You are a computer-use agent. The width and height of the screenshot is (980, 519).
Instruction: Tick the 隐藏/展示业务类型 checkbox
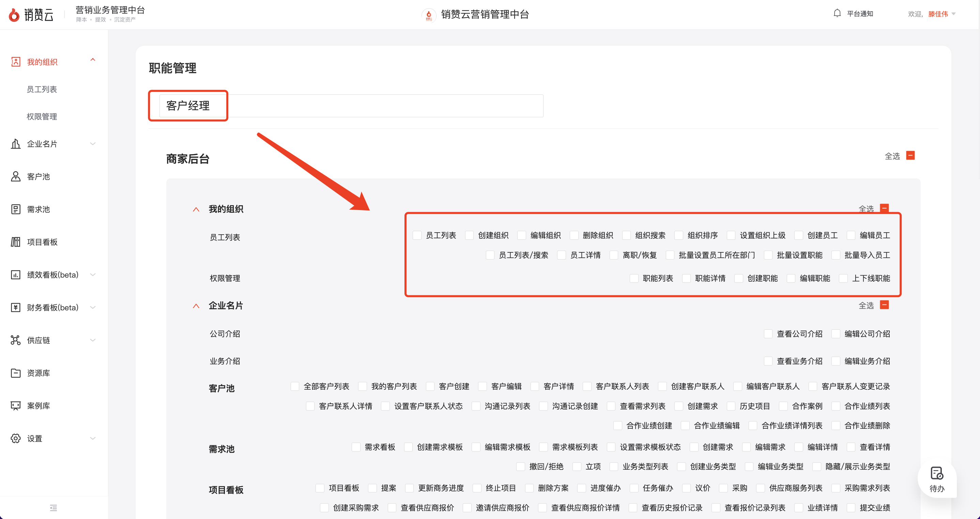coord(817,466)
